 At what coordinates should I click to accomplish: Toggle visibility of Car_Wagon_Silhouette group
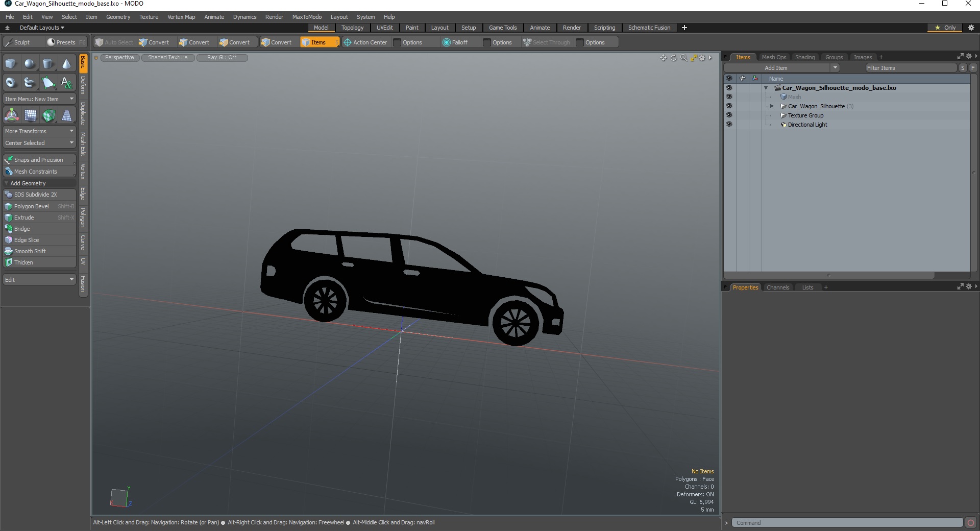click(x=729, y=106)
